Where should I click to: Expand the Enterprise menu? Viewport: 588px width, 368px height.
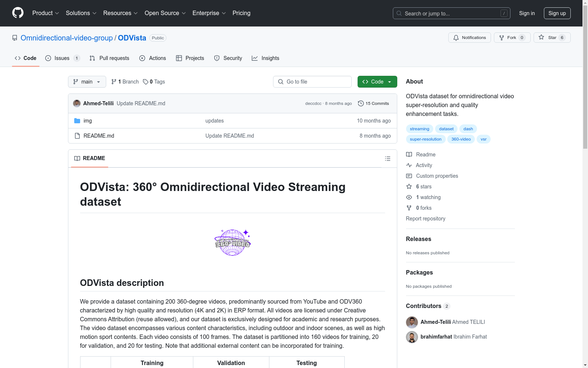click(x=209, y=13)
